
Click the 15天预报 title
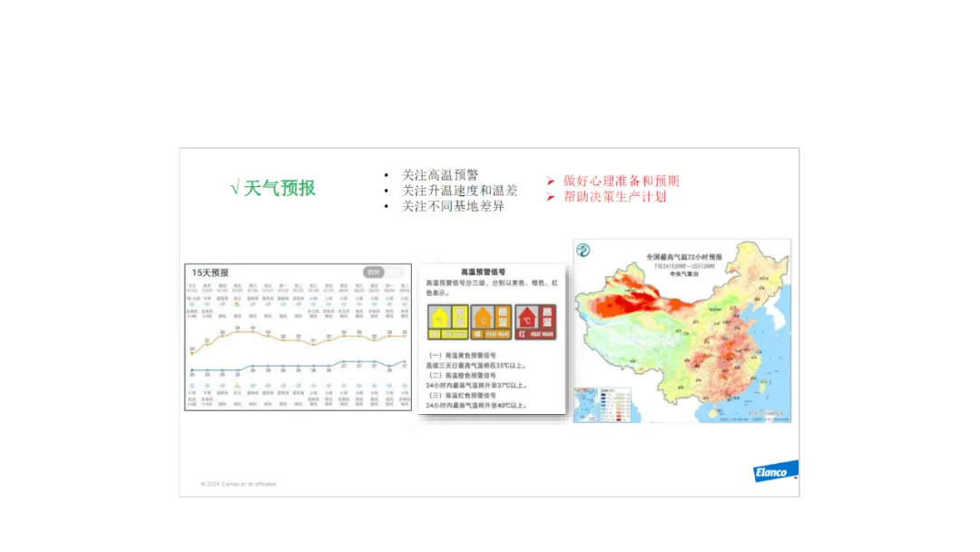tap(210, 272)
